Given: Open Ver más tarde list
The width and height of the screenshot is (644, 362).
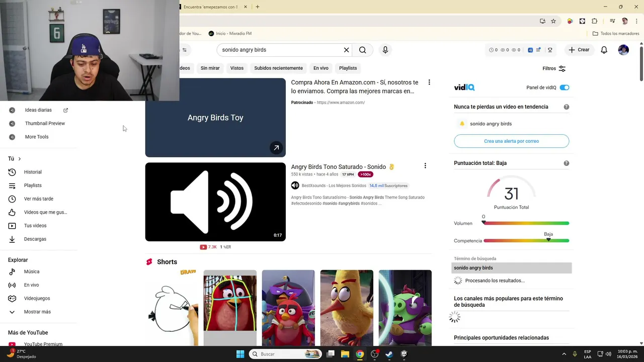Looking at the screenshot, I should tap(38, 199).
